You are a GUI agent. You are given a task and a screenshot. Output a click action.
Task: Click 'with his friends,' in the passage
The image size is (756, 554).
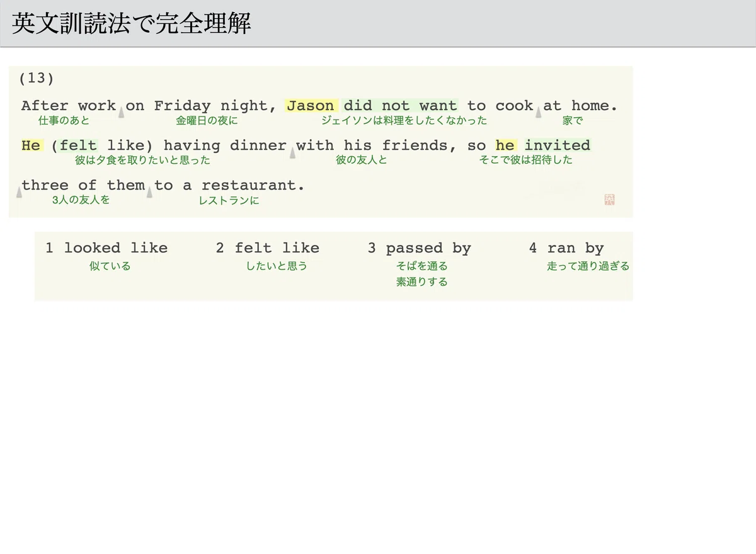pyautogui.click(x=377, y=145)
